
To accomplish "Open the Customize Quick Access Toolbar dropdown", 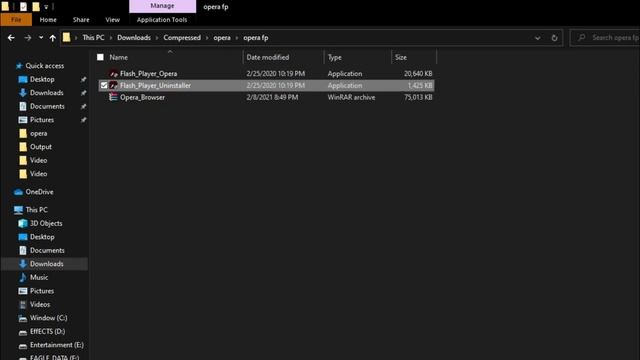I will tap(46, 7).
